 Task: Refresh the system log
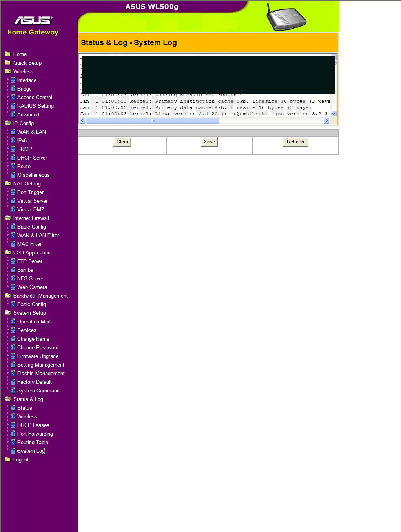(x=295, y=142)
